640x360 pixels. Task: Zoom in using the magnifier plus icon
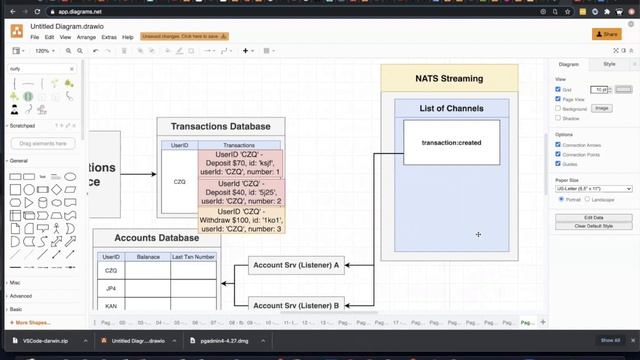click(68, 51)
